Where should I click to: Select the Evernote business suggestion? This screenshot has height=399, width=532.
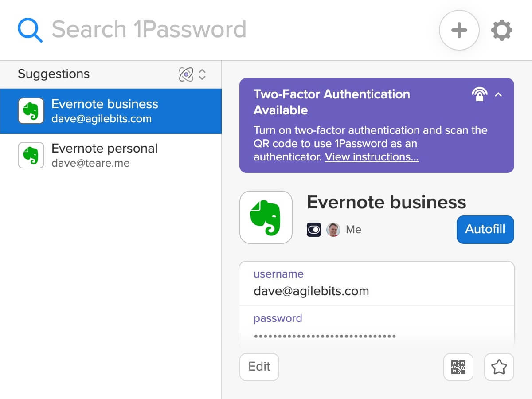[105, 111]
